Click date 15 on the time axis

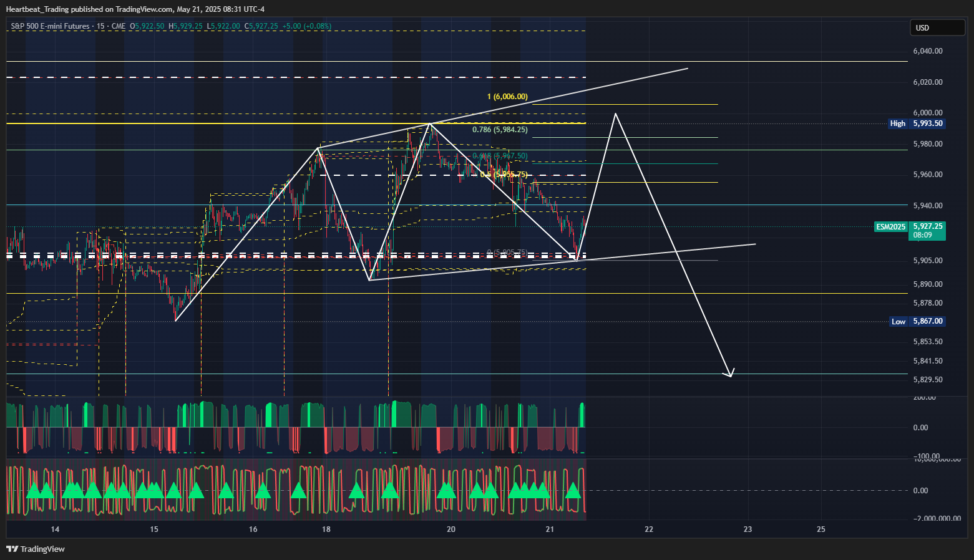(x=154, y=529)
